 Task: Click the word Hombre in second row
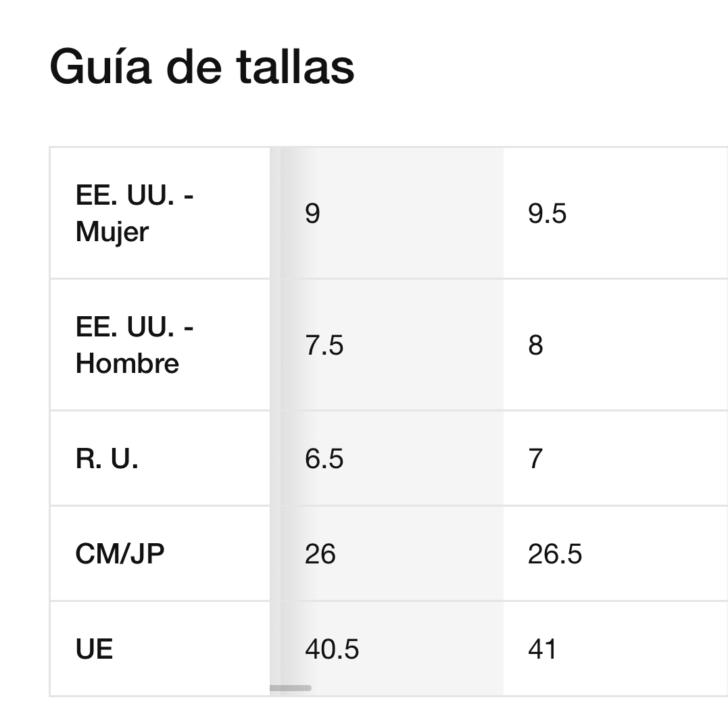127,363
